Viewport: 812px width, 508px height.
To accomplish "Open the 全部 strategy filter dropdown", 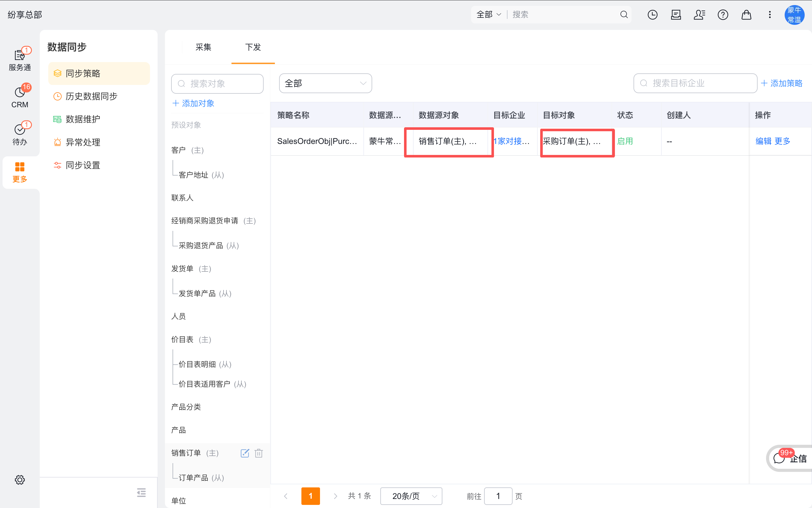I will [x=325, y=83].
